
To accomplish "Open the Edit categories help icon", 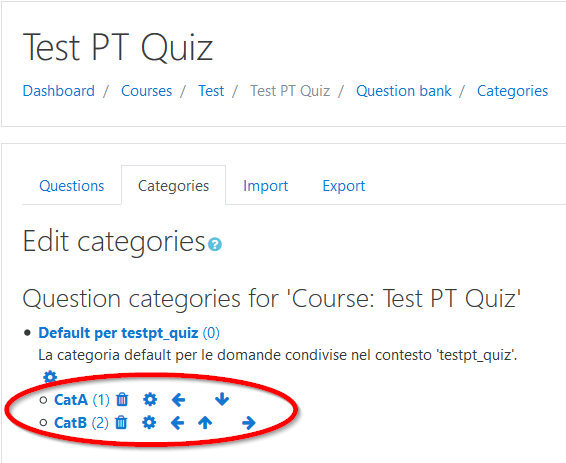I will coord(215,244).
